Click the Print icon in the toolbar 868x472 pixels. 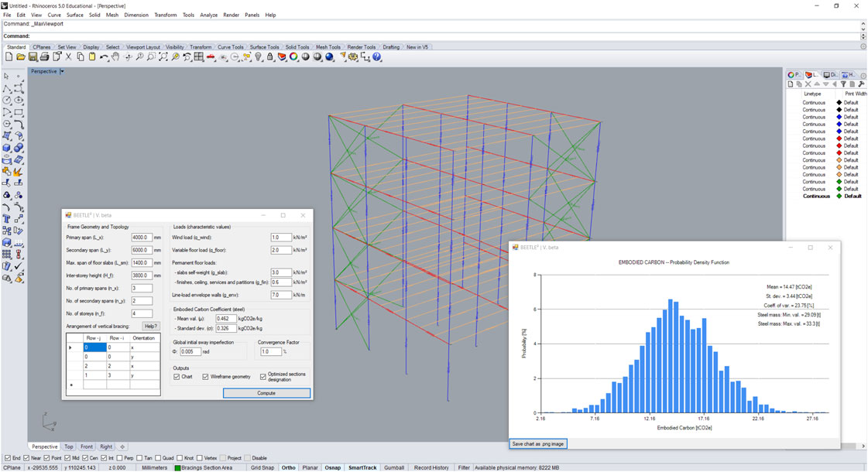coord(45,57)
